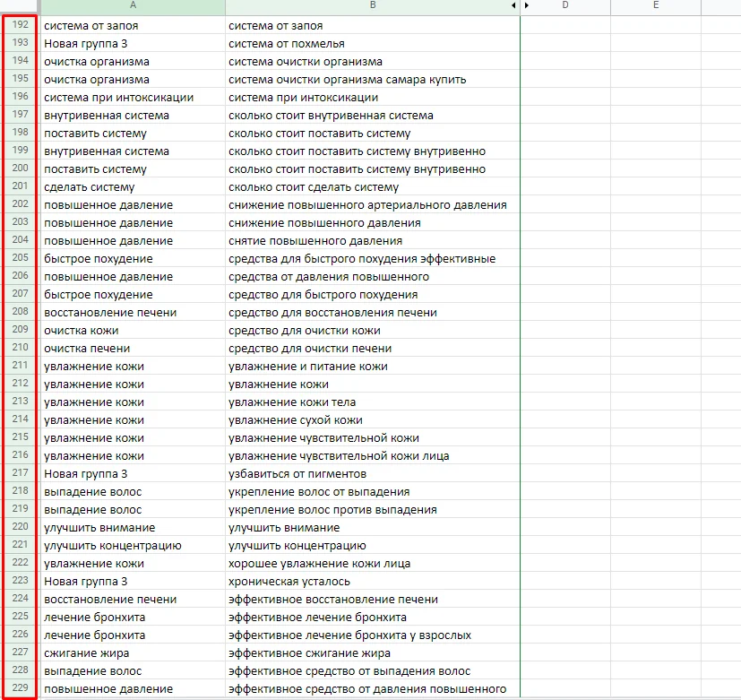The width and height of the screenshot is (741, 700).
Task: Select column B header
Action: pos(373,5)
